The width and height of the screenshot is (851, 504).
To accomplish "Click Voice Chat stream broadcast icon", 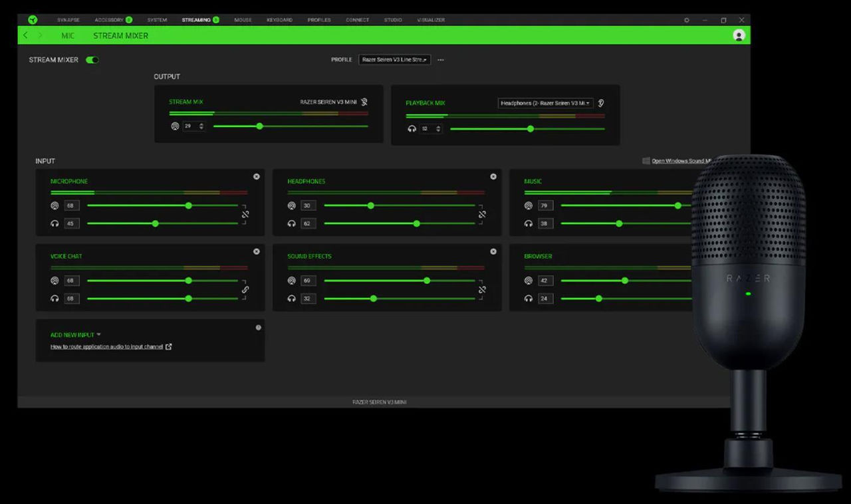I will 55,281.
